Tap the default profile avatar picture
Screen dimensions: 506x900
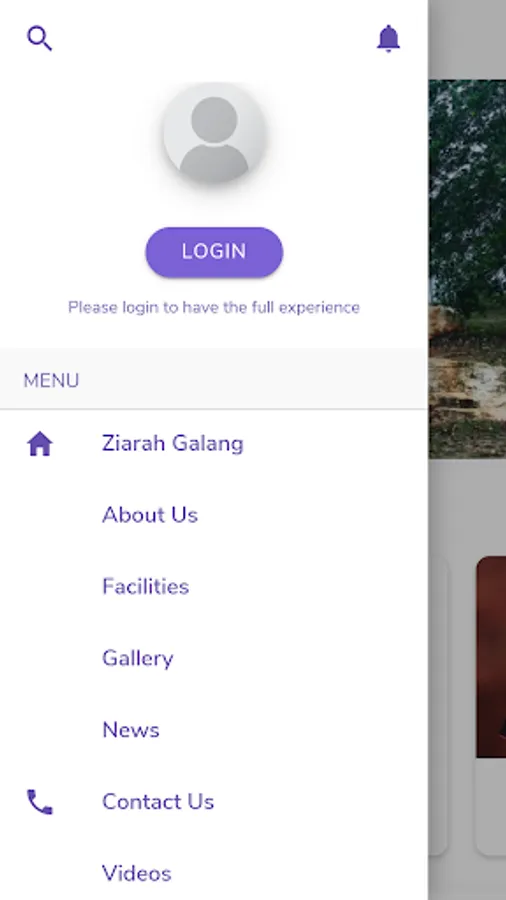(214, 133)
